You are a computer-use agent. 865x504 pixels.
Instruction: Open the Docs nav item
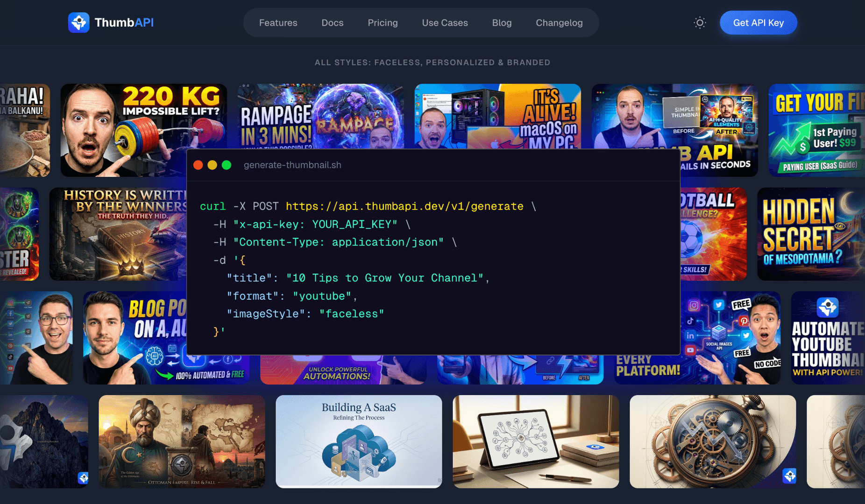[x=332, y=23]
